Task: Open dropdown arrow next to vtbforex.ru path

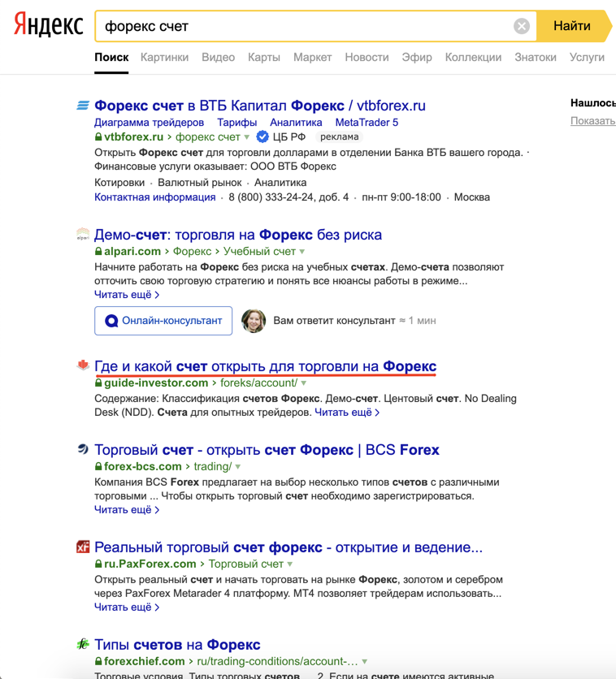Action: [247, 137]
